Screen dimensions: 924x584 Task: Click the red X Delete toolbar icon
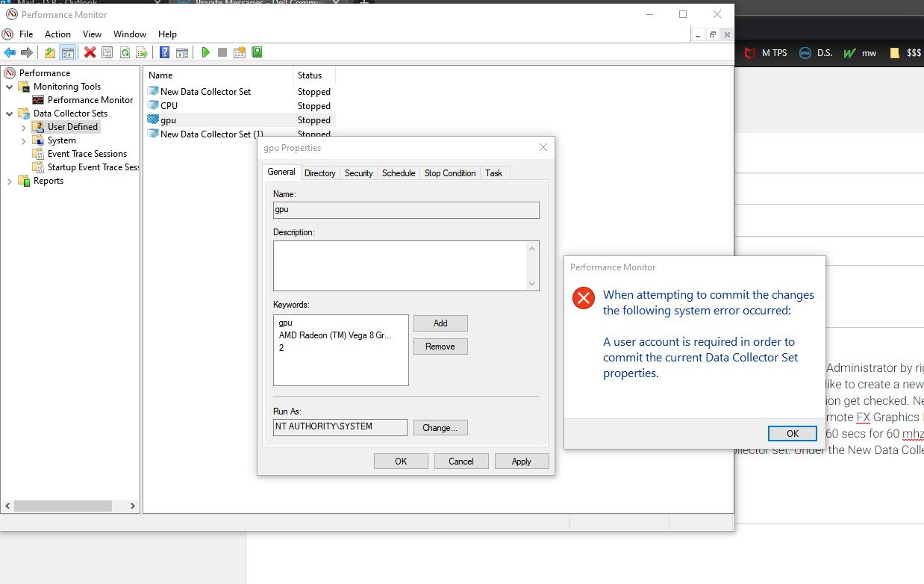tap(90, 52)
